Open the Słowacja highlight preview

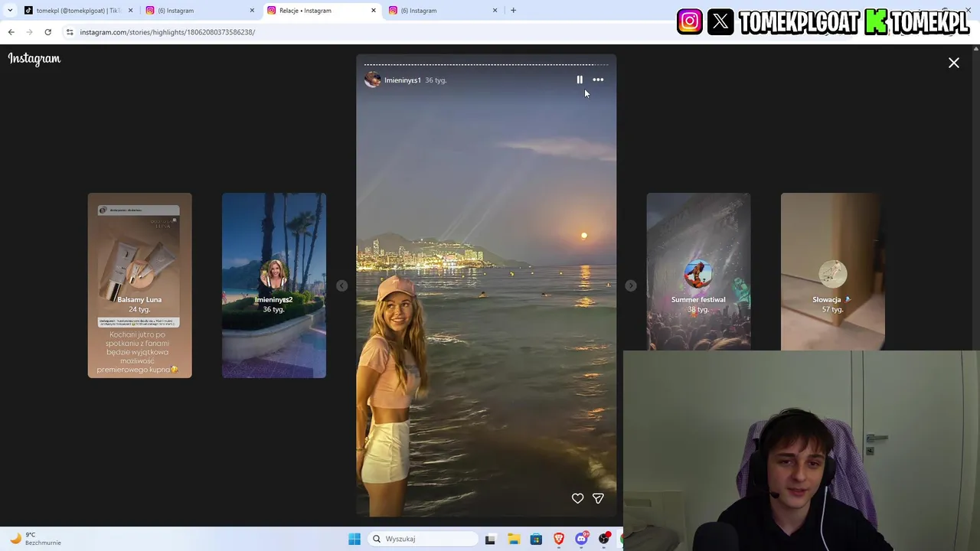tap(833, 272)
